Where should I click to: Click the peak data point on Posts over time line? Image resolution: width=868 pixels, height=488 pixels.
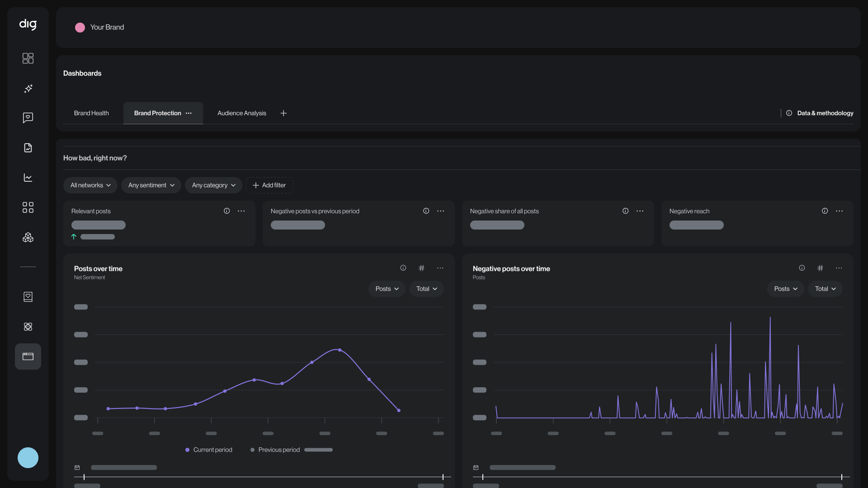(340, 350)
